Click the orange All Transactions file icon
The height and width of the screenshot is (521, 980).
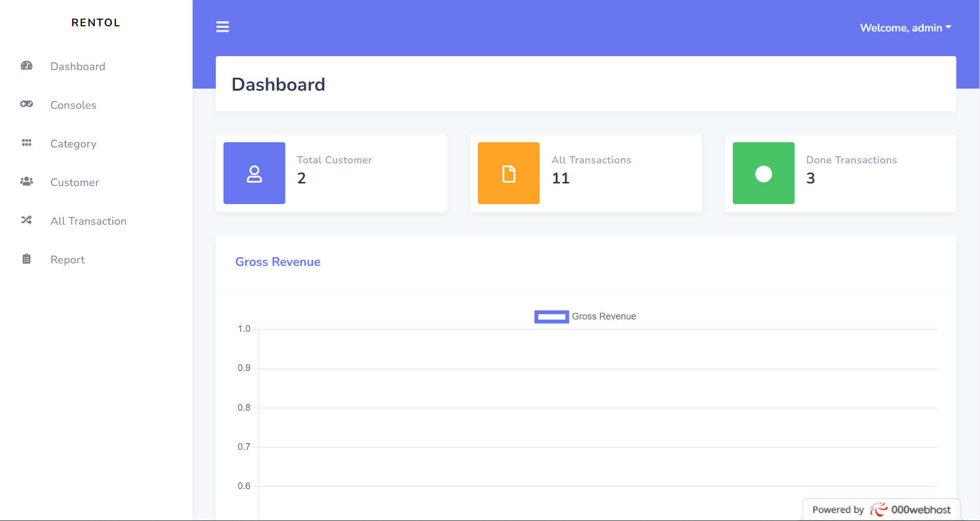coord(509,173)
